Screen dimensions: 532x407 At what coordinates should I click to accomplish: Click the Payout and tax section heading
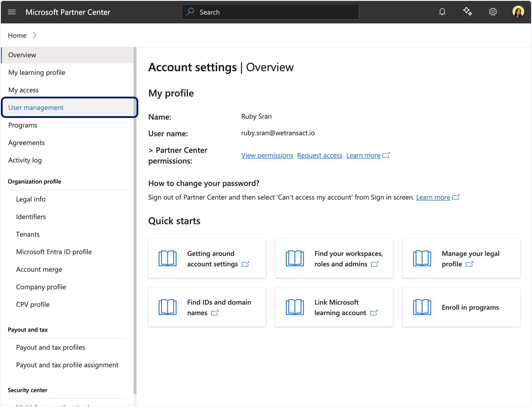[x=28, y=329]
